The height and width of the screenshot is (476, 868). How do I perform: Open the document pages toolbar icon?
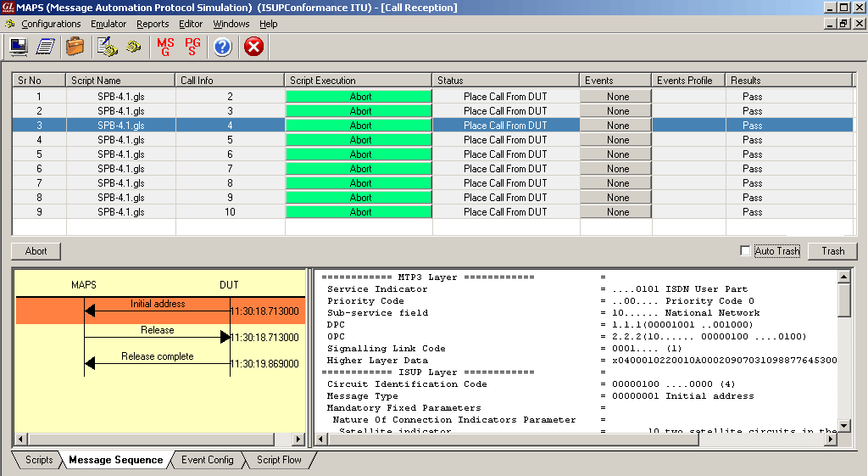(46, 47)
